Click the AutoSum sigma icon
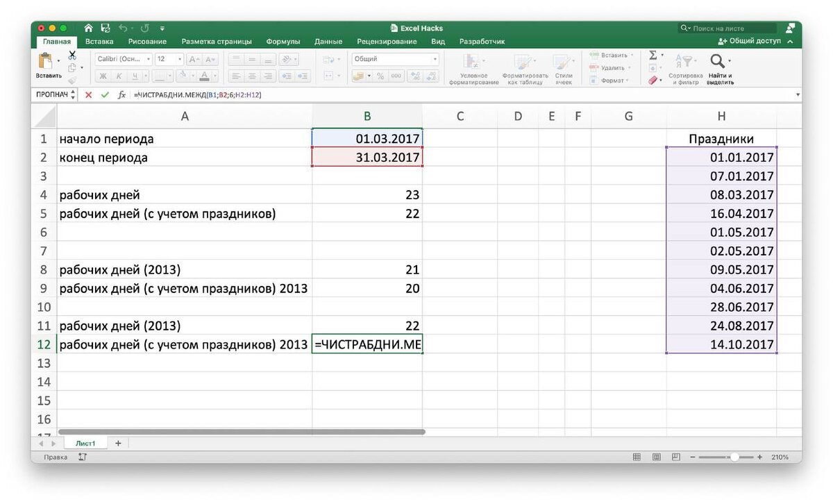The width and height of the screenshot is (833, 504). (x=653, y=55)
